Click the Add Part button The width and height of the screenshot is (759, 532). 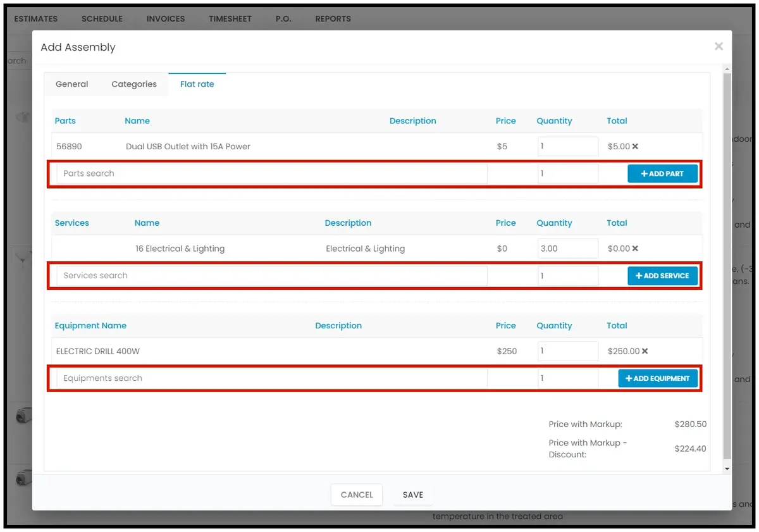click(x=662, y=174)
